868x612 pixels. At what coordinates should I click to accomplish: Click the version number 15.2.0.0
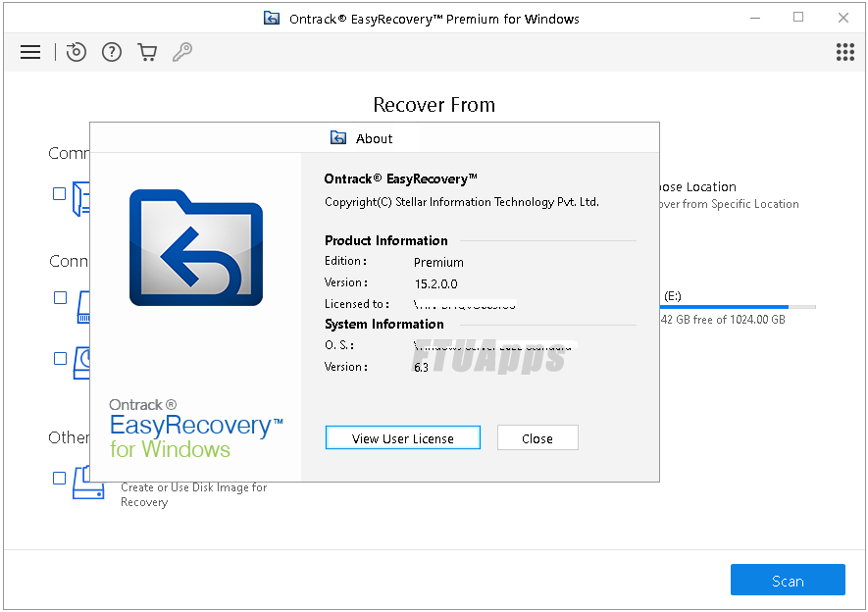tap(435, 283)
